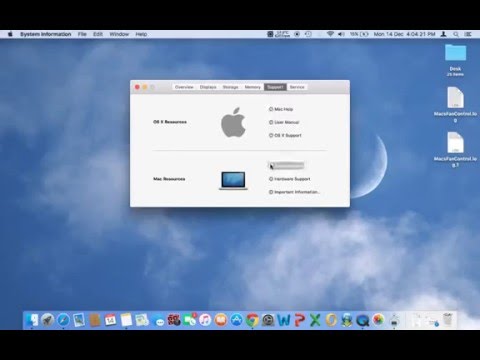
Task: Click the temperature monitor menu bar icon
Action: 279,34
